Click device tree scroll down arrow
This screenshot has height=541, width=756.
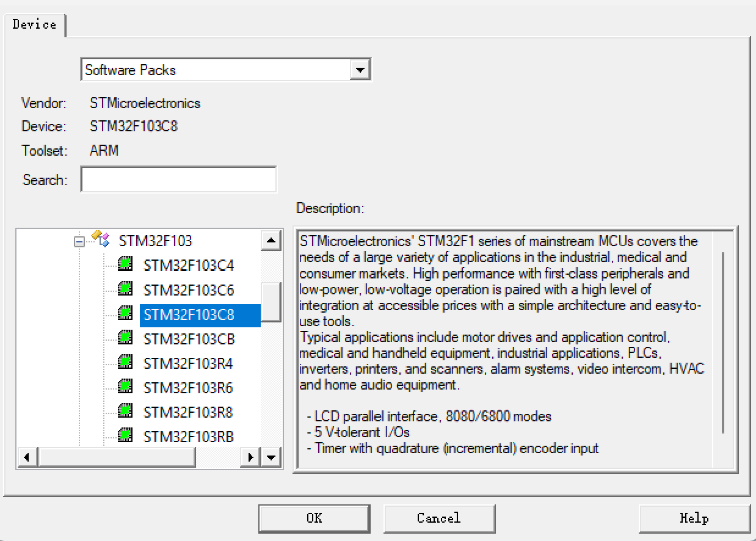(271, 457)
